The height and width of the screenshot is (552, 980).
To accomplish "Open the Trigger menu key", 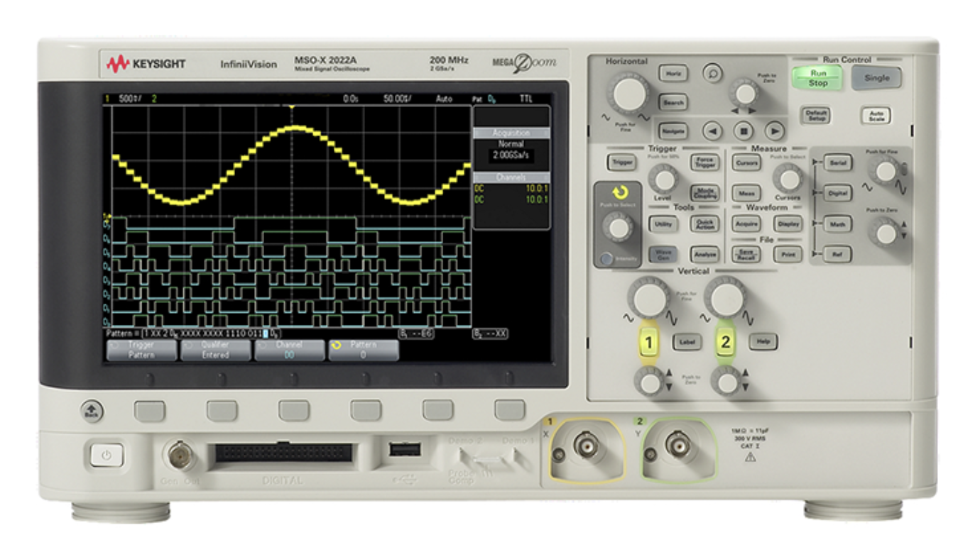I will pyautogui.click(x=621, y=162).
